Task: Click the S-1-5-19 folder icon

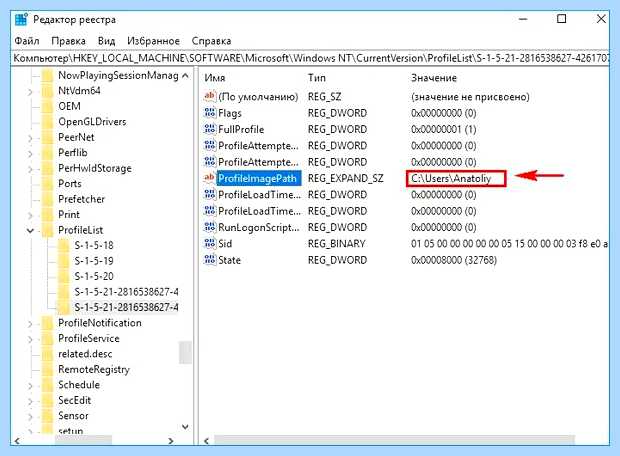Action: [x=63, y=261]
